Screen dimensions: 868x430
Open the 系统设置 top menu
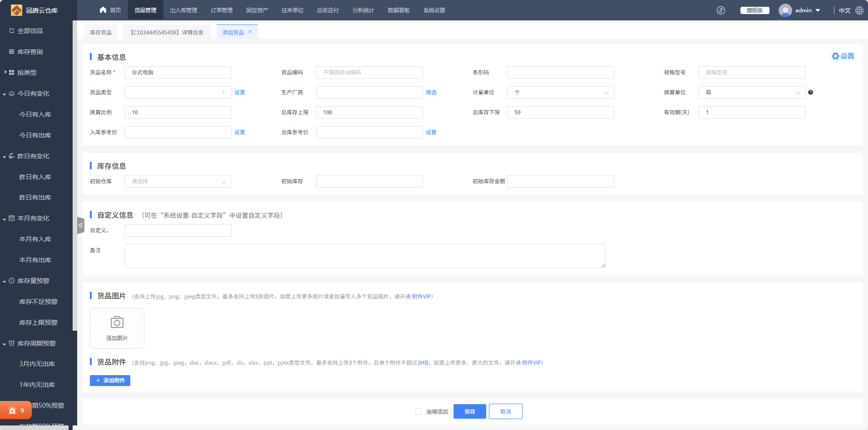tap(434, 10)
